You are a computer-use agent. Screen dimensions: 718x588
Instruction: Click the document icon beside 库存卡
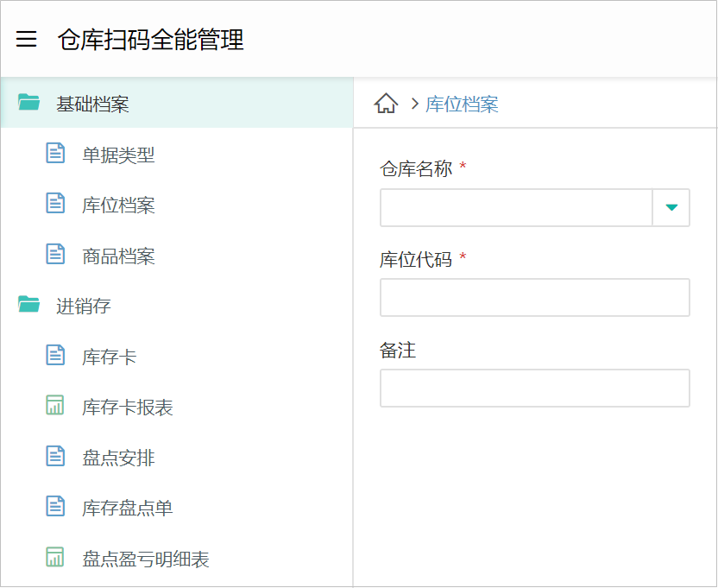tap(55, 355)
